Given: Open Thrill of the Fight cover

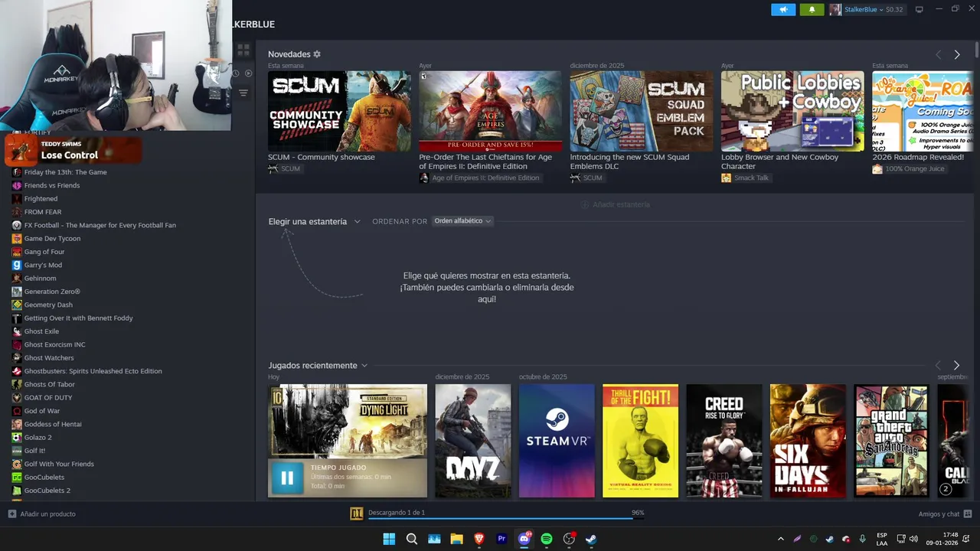Looking at the screenshot, I should (640, 441).
